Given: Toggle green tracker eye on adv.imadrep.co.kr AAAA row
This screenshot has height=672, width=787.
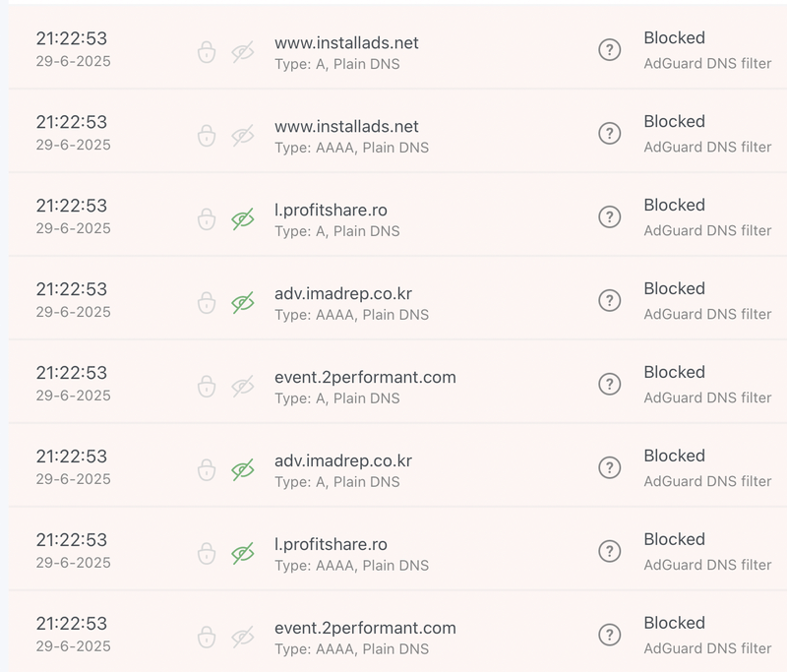Looking at the screenshot, I should pyautogui.click(x=242, y=302).
